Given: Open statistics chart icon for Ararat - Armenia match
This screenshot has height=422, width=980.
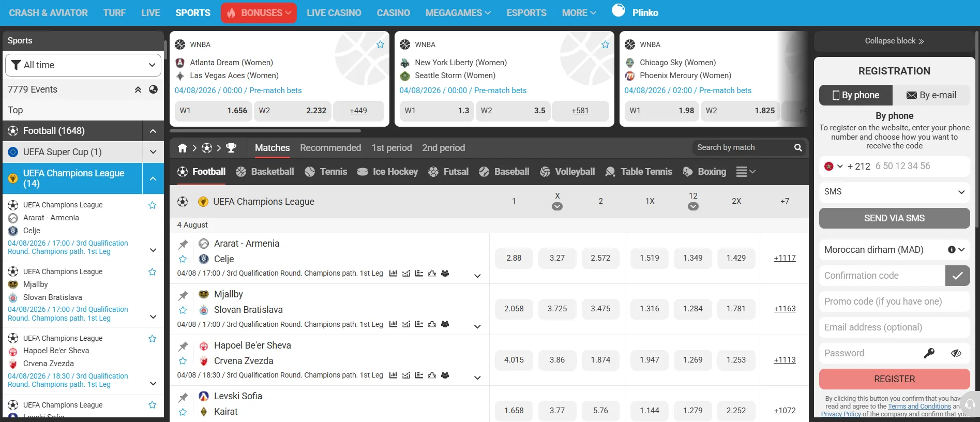Looking at the screenshot, I should (393, 274).
